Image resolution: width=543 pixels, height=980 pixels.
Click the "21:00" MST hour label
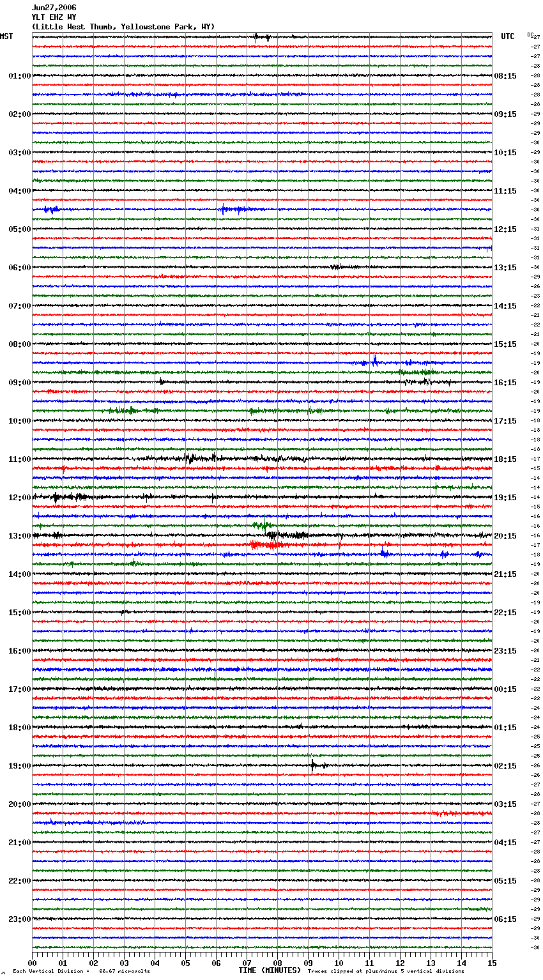(20, 843)
